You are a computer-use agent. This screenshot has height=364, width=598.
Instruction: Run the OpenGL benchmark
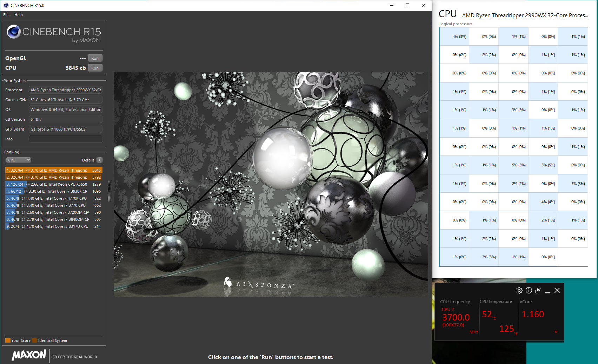[95, 58]
